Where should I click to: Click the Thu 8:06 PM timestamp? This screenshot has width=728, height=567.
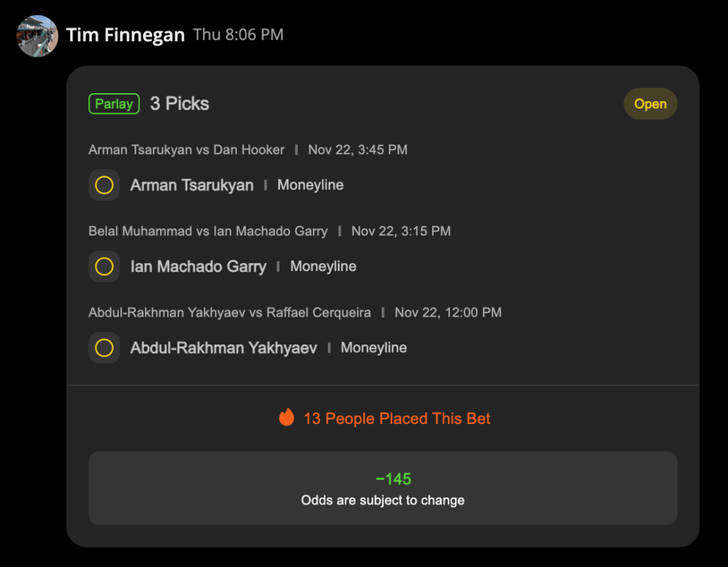[x=238, y=34]
